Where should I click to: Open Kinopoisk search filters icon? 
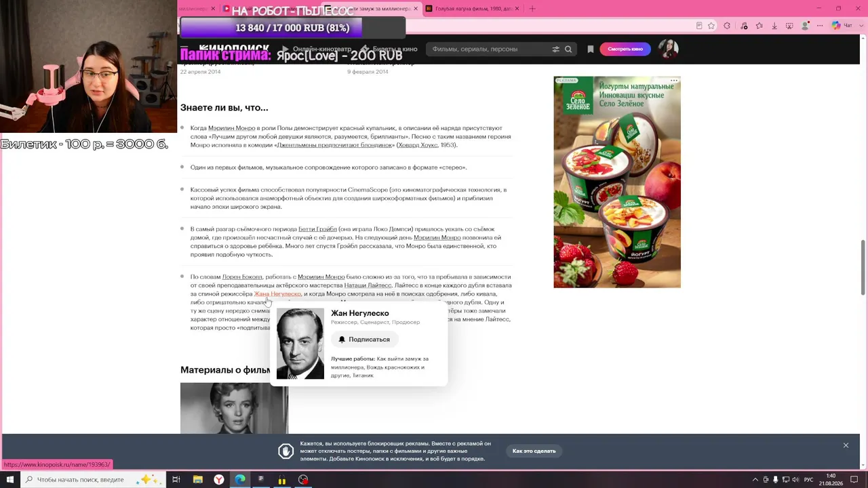pos(555,49)
